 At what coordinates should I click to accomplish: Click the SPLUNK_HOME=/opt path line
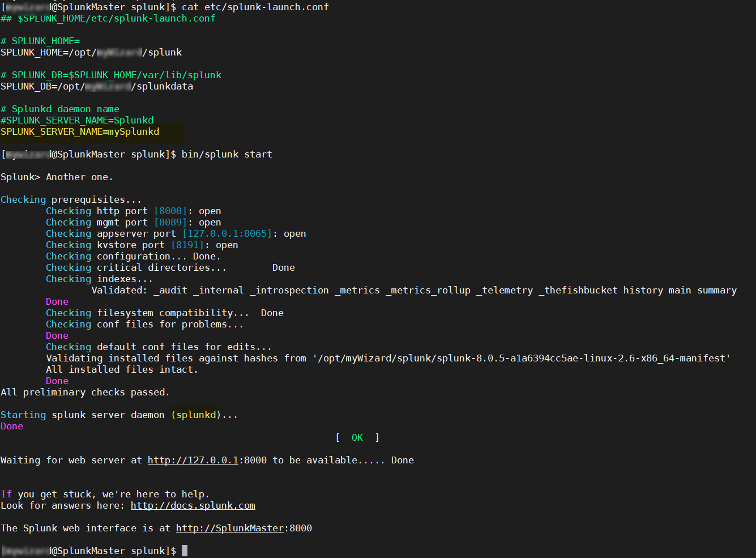click(x=91, y=52)
